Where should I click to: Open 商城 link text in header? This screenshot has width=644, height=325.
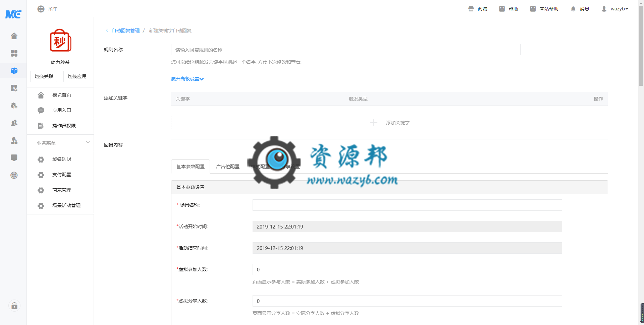[x=482, y=9]
